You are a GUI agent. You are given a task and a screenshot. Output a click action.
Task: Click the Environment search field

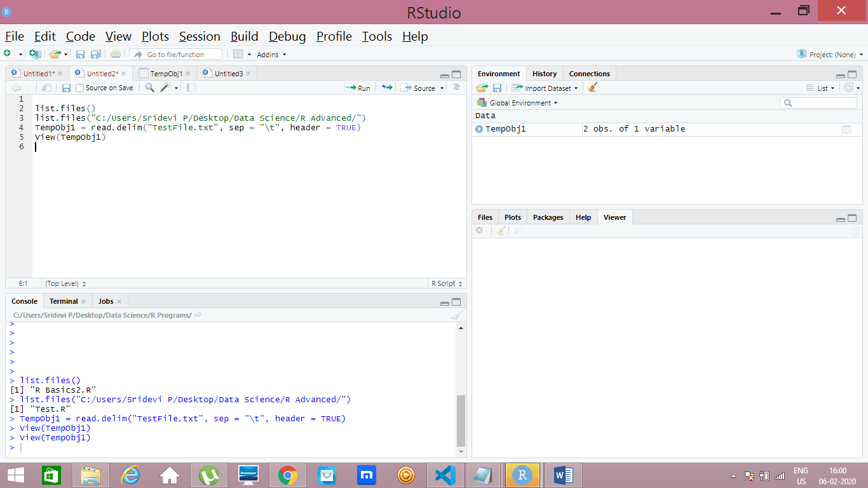818,102
